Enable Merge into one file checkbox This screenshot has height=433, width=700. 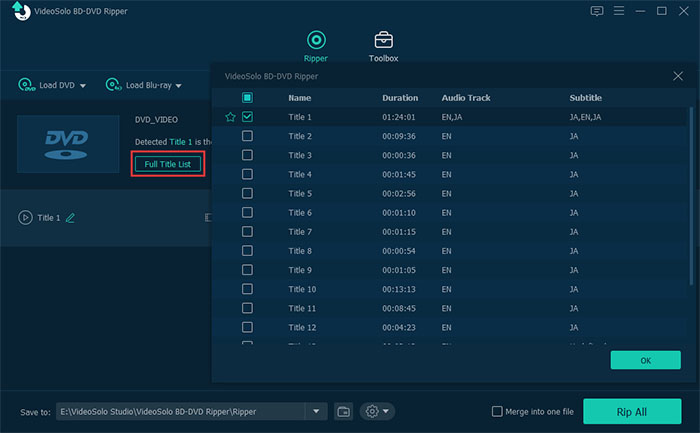click(x=497, y=412)
